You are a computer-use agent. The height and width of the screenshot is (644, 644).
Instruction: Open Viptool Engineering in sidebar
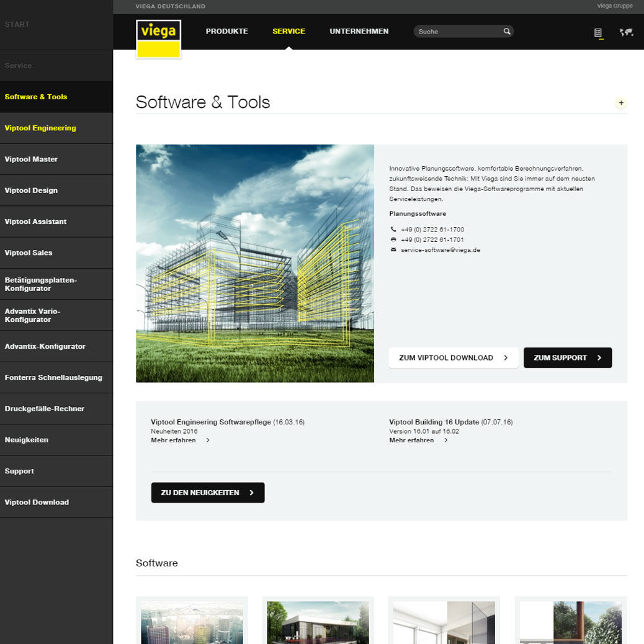56,128
